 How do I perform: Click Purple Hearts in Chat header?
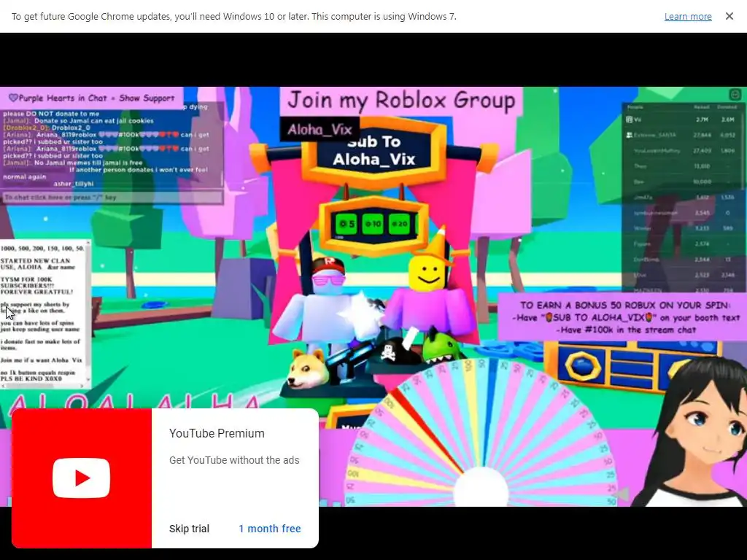coord(91,98)
